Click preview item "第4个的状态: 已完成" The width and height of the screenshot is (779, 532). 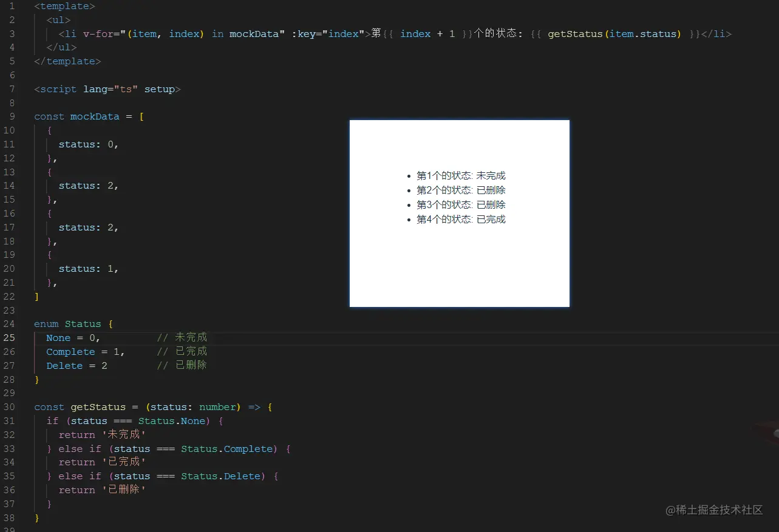(461, 220)
